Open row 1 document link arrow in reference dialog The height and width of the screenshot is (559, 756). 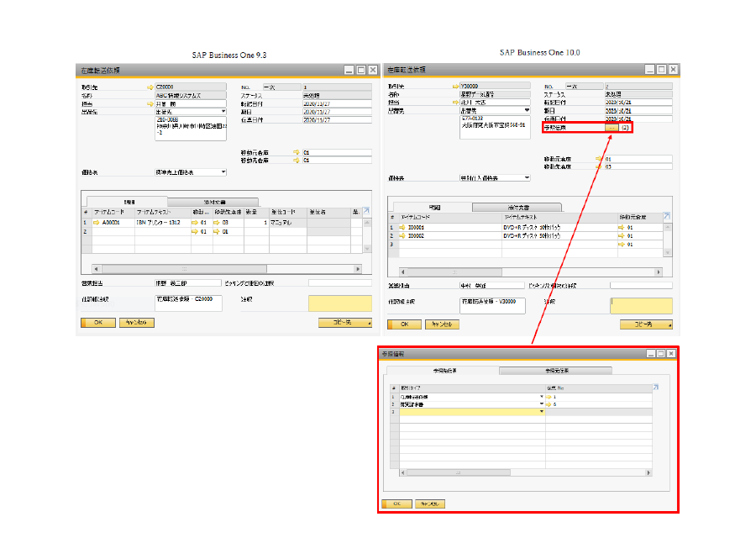click(549, 397)
